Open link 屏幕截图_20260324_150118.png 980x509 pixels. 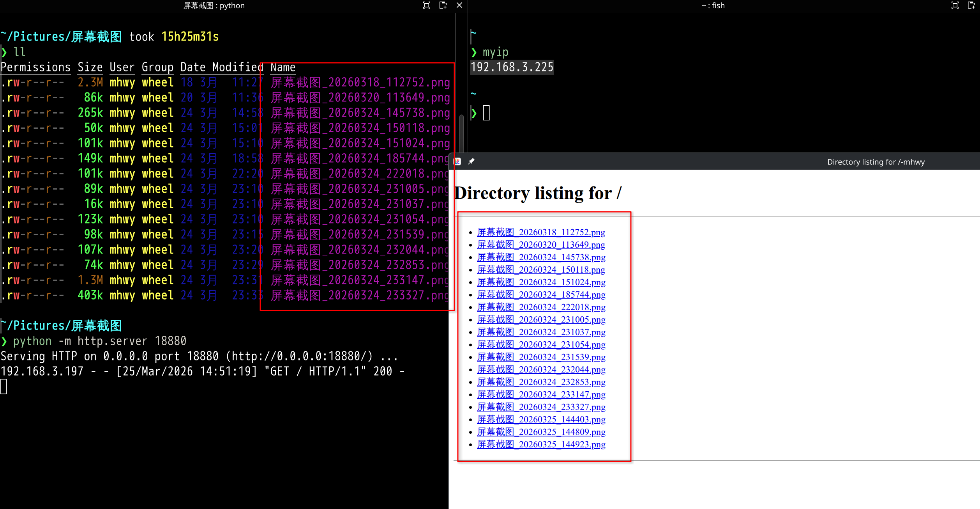[x=541, y=270]
